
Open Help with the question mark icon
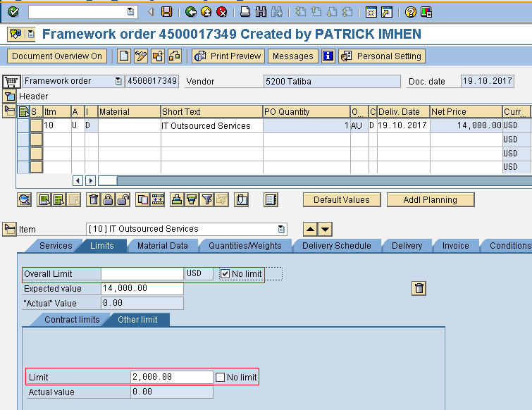tap(411, 12)
